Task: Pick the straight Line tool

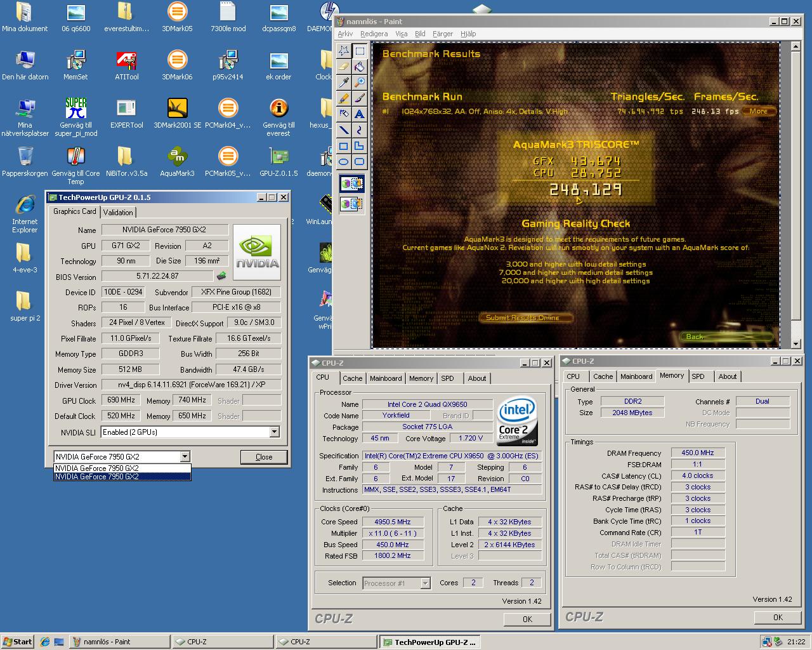Action: click(344, 130)
